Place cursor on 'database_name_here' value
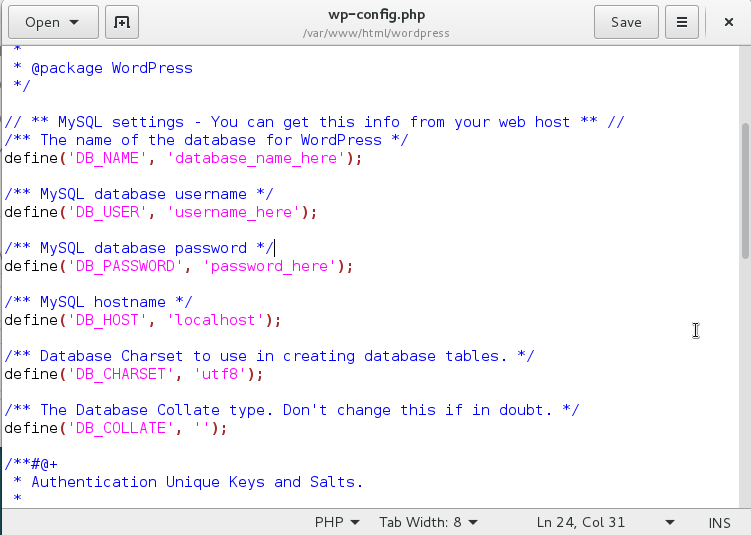This screenshot has height=535, width=751. [256, 158]
